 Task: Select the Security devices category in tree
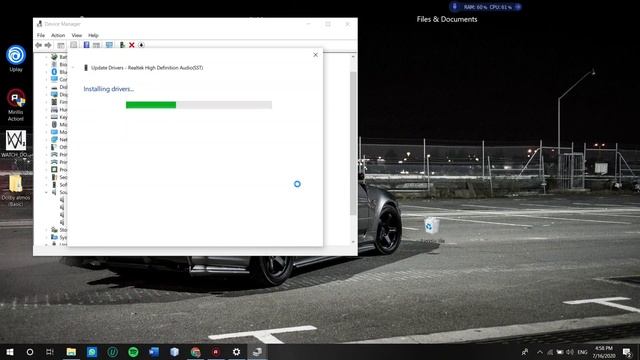pyautogui.click(x=59, y=177)
